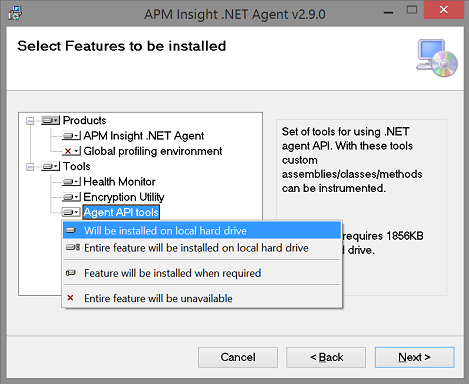Collapse the Products tree node
Screen dimensions: 469x384
click(x=30, y=120)
